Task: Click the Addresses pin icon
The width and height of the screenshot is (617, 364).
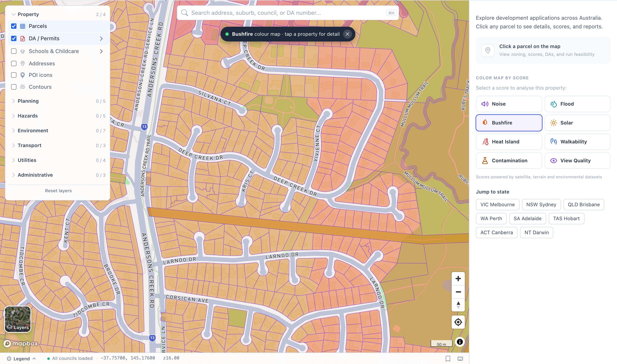Action: click(x=23, y=63)
